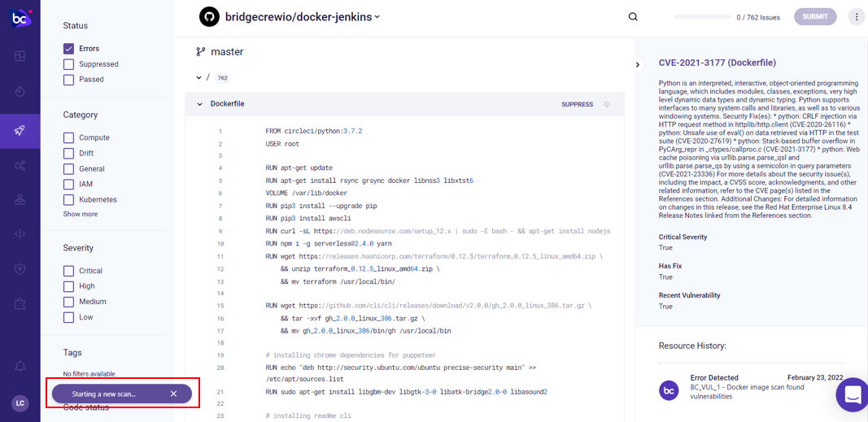Collapse the Dockerfile section chevron
The image size is (868, 422).
(199, 104)
